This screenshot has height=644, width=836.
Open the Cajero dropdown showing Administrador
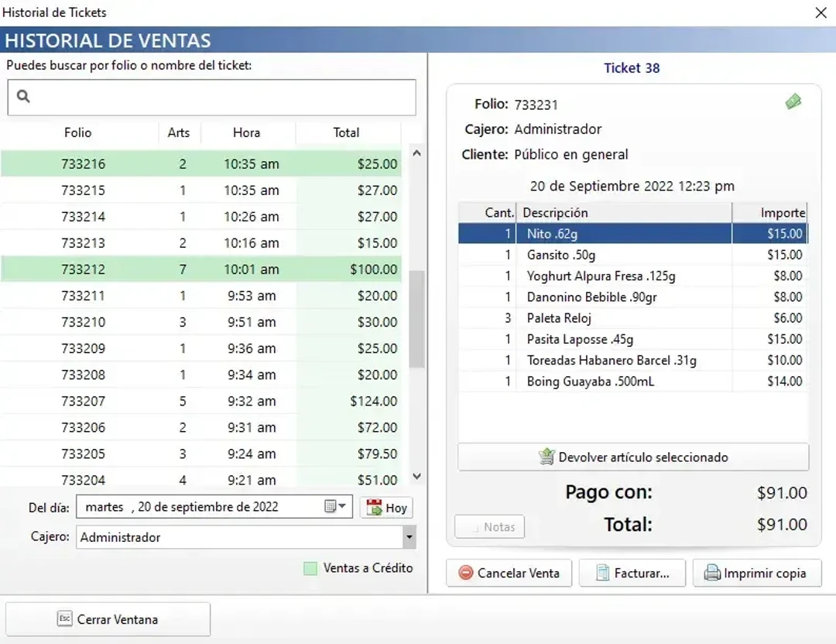click(x=411, y=537)
